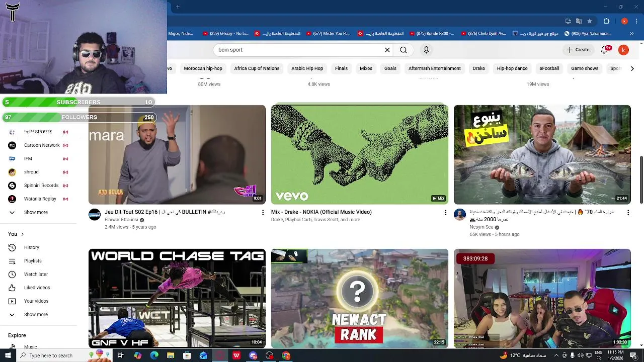The width and height of the screenshot is (644, 362).
Task: Select the Africa Cup of Nations chip
Action: [257, 68]
